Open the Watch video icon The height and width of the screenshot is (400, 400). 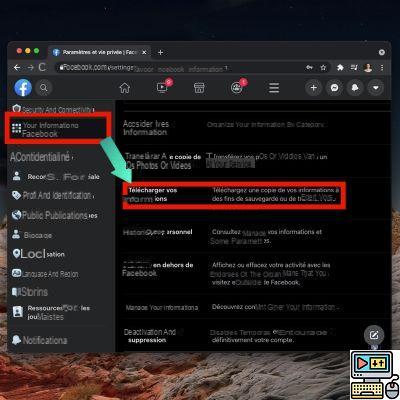[162, 88]
